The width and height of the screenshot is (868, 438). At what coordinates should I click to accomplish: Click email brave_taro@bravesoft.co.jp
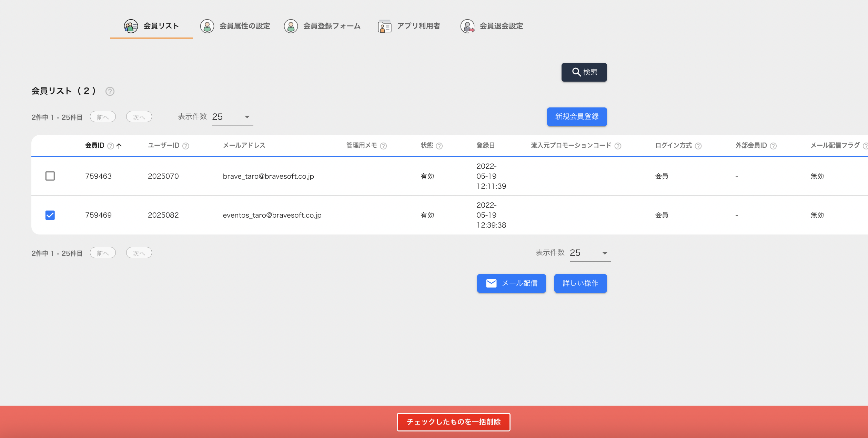click(269, 176)
